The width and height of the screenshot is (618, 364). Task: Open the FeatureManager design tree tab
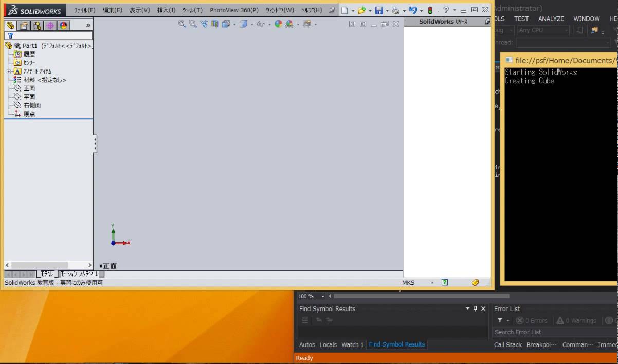click(11, 25)
